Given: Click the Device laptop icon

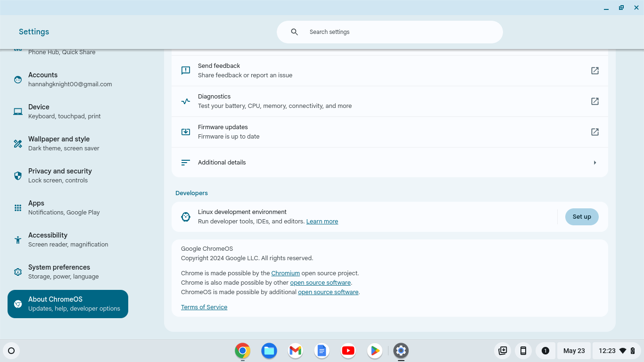Looking at the screenshot, I should click(x=18, y=112).
